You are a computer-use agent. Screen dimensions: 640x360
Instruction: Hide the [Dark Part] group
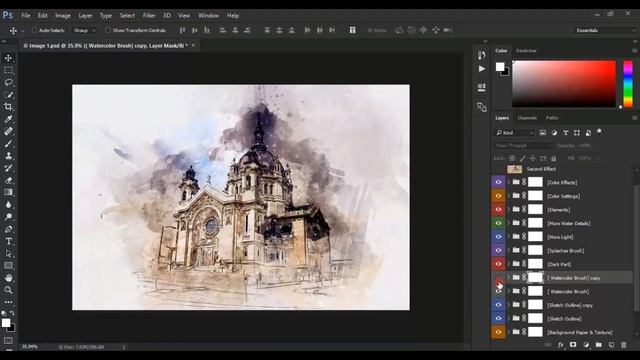498,264
